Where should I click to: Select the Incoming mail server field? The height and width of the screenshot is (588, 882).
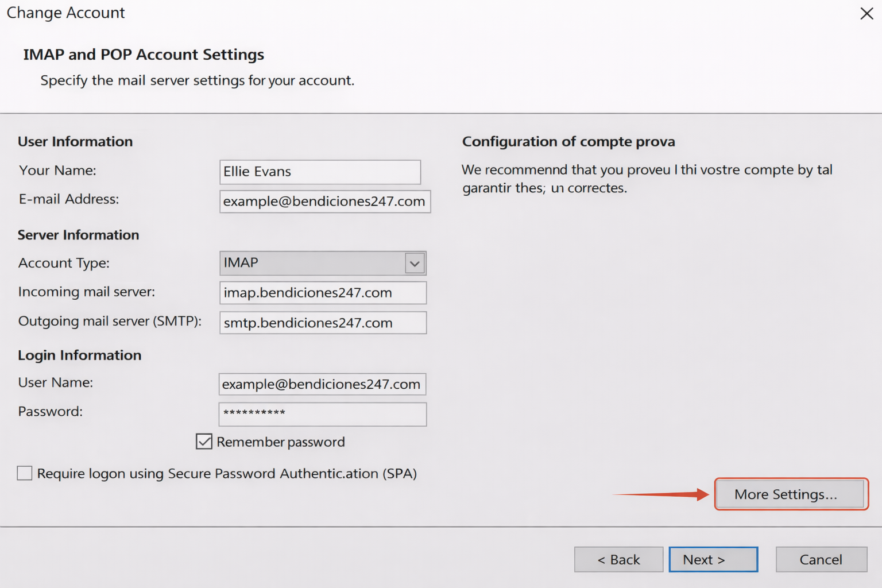[x=323, y=293]
